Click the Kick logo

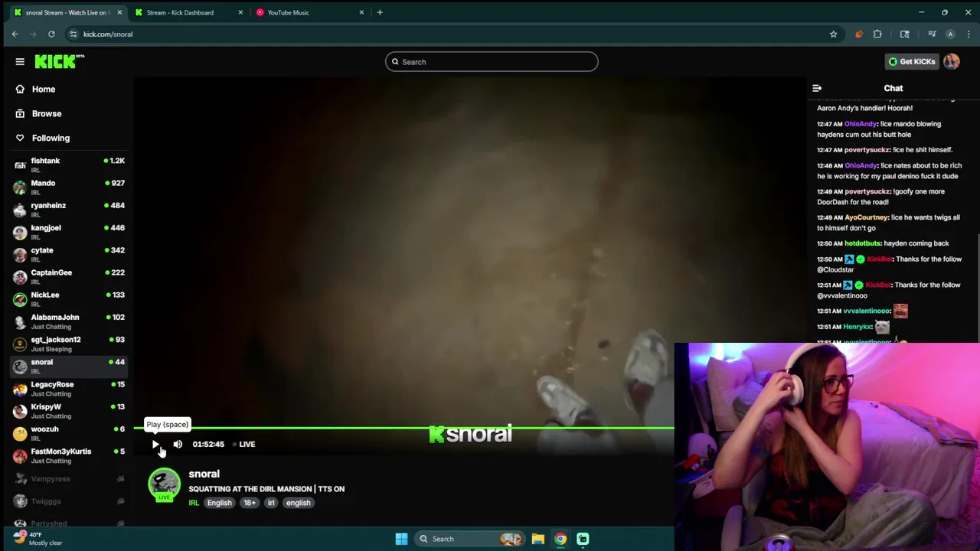coord(59,61)
